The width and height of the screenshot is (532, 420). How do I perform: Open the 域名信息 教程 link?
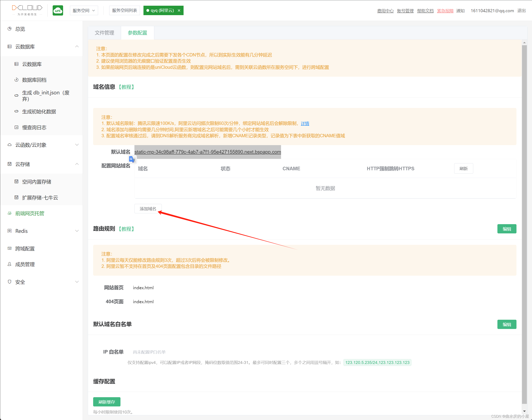(x=126, y=87)
